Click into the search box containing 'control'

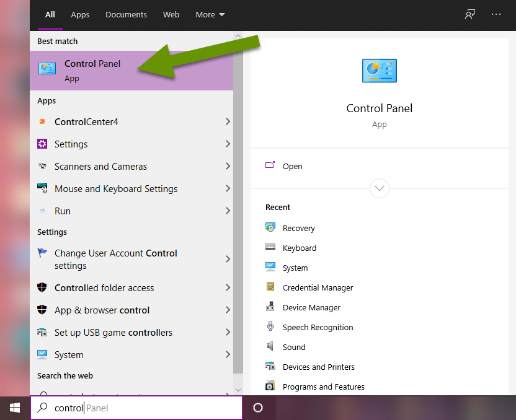pos(136,408)
